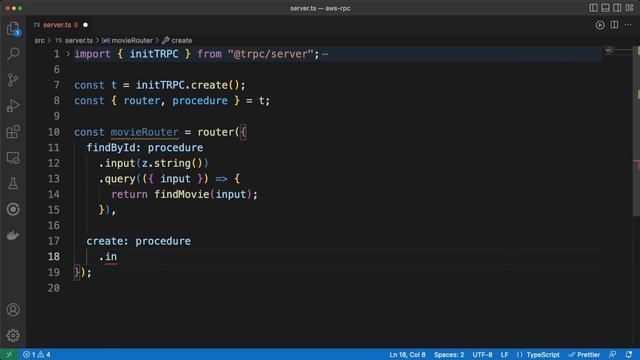Open the Customize Layout icon
Image resolution: width=640 pixels, height=360 pixels.
(x=629, y=8)
